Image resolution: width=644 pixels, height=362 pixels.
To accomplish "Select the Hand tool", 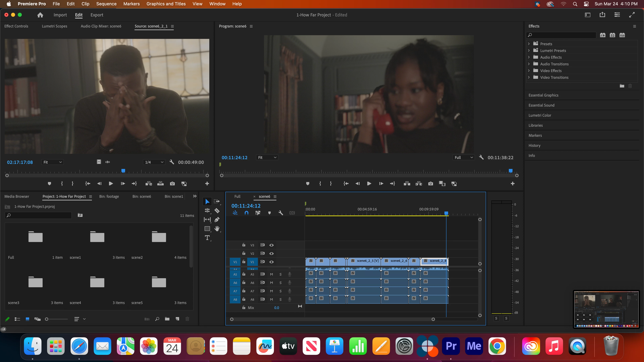I will pos(217,229).
